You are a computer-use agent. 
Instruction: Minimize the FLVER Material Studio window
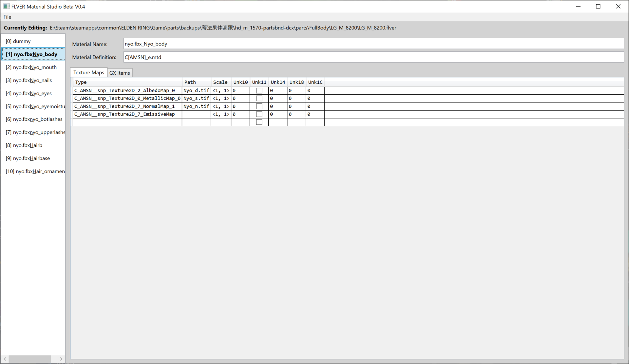pos(578,6)
